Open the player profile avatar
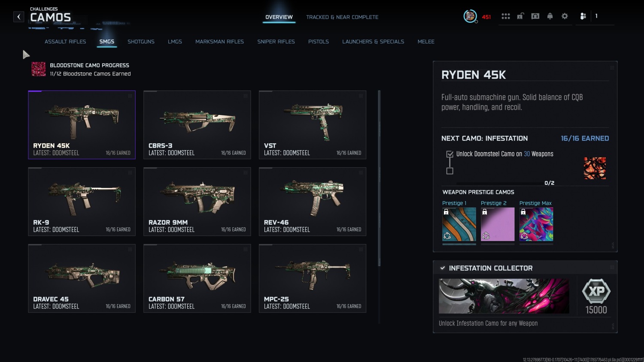This screenshot has height=362, width=644. click(x=470, y=16)
